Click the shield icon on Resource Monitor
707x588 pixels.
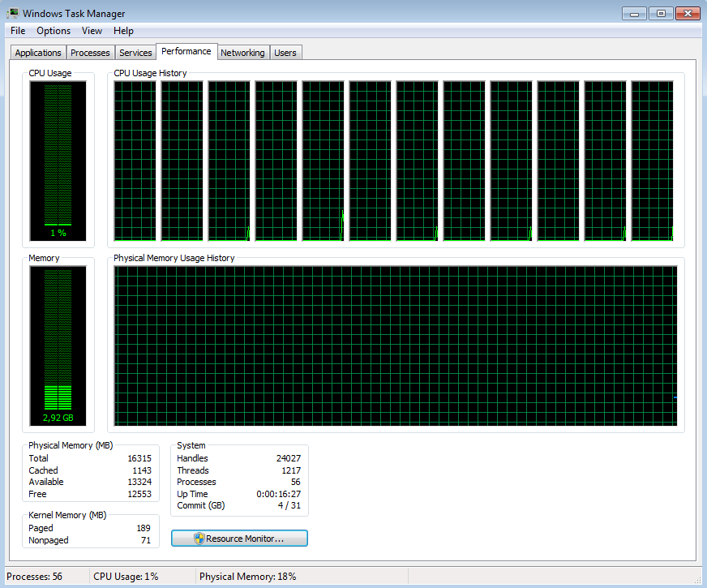[x=199, y=539]
